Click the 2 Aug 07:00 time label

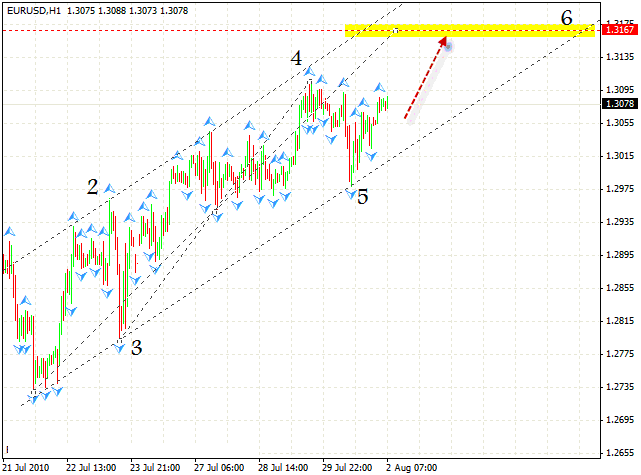tap(411, 467)
